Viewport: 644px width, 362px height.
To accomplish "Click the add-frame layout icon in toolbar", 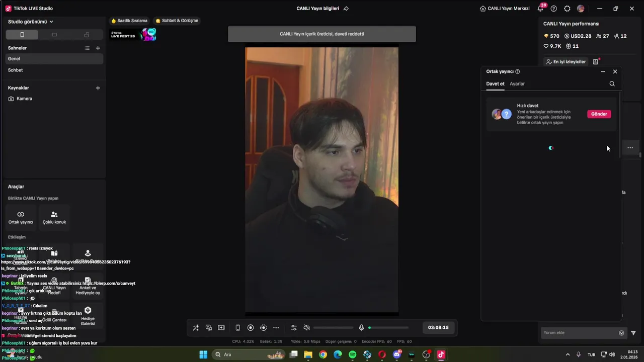I will (221, 328).
